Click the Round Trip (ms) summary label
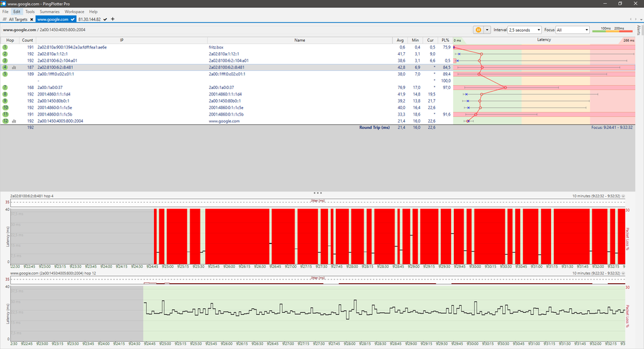The height and width of the screenshot is (349, 644). click(374, 128)
